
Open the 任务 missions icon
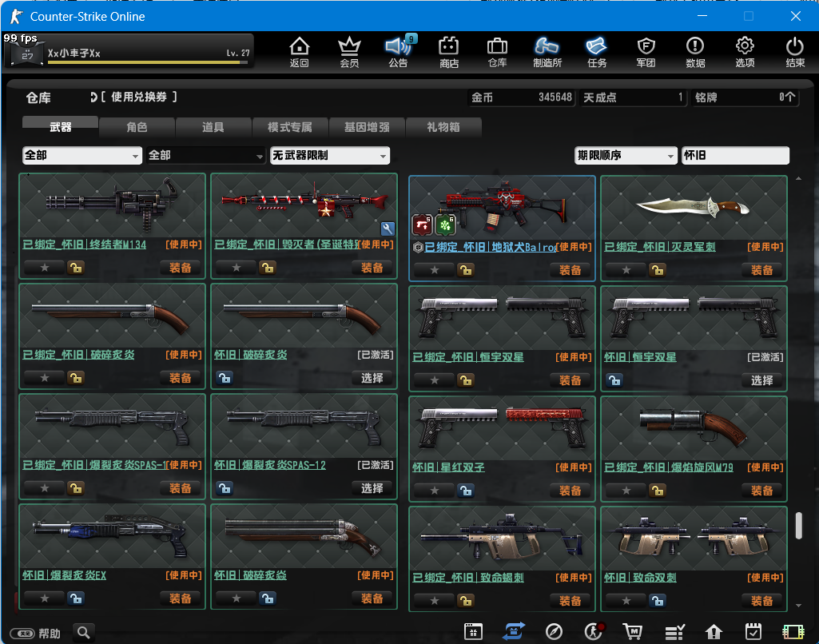(597, 52)
